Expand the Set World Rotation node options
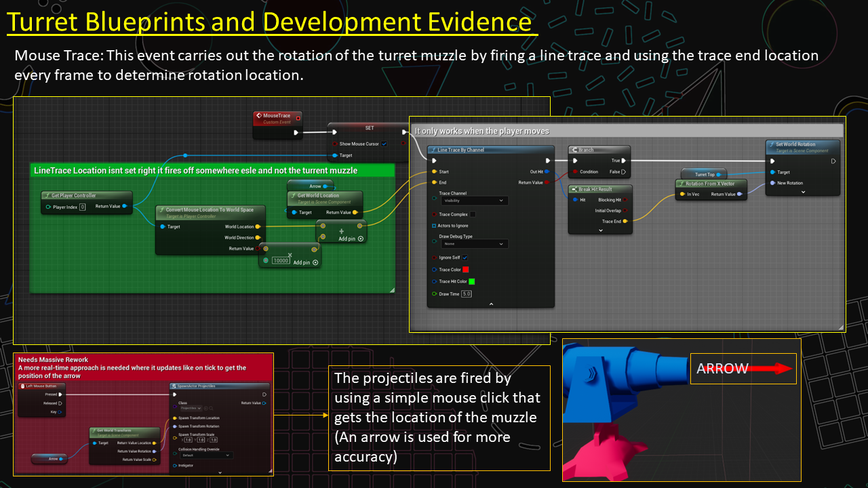The image size is (868, 488). [x=803, y=192]
